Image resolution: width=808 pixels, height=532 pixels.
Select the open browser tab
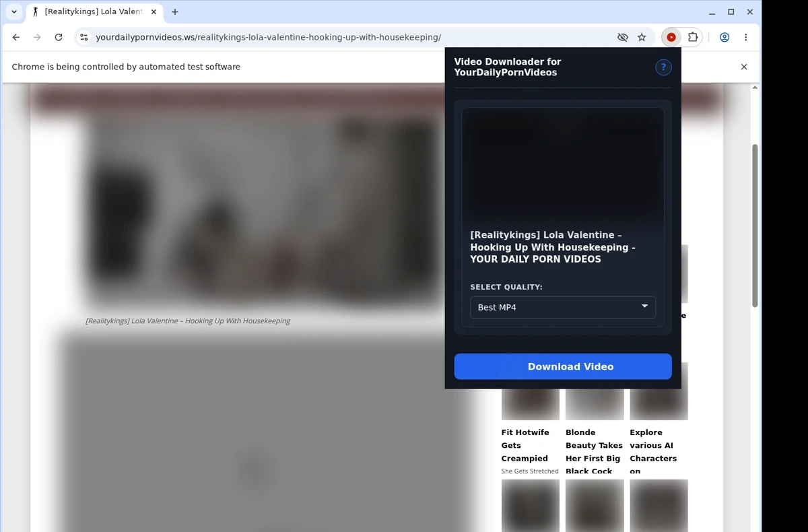click(94, 12)
